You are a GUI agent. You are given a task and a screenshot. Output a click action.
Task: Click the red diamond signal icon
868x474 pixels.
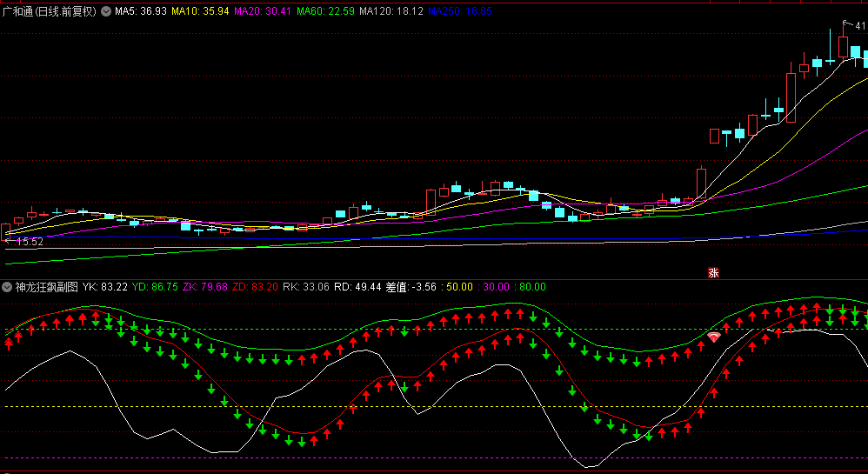pos(714,337)
